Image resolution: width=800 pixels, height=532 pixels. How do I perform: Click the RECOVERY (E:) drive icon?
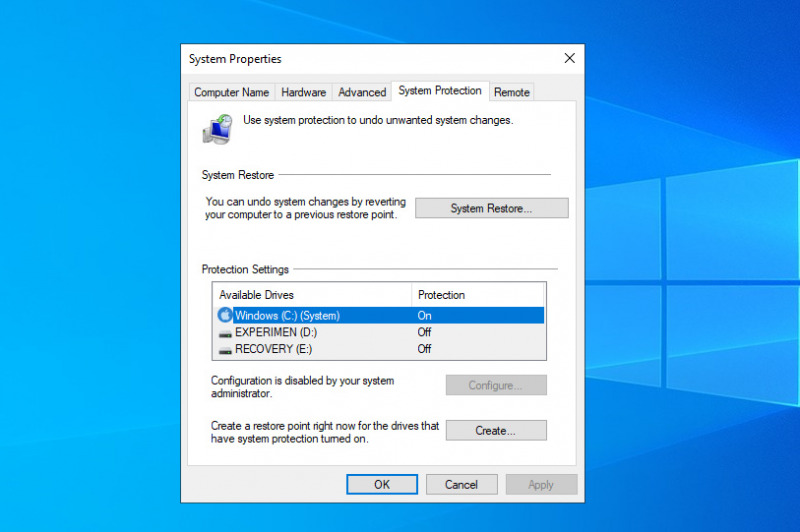tap(225, 349)
